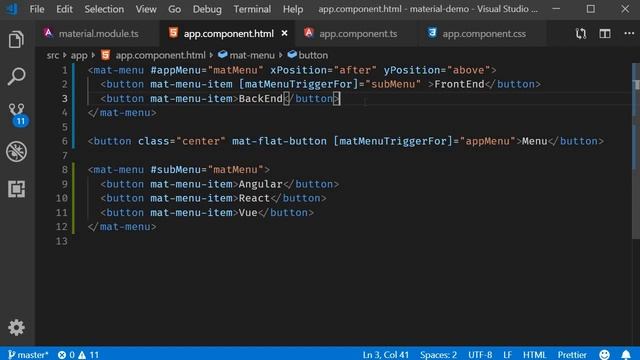Click #subMenu attribute on line 8
This screenshot has width=640, height=360.
click(x=176, y=170)
